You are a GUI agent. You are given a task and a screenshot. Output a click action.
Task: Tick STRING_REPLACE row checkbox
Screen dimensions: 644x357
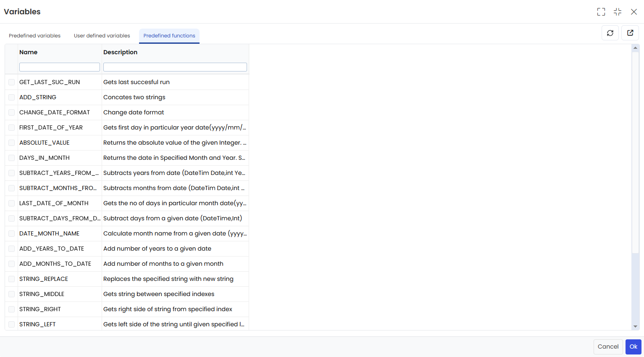11,279
